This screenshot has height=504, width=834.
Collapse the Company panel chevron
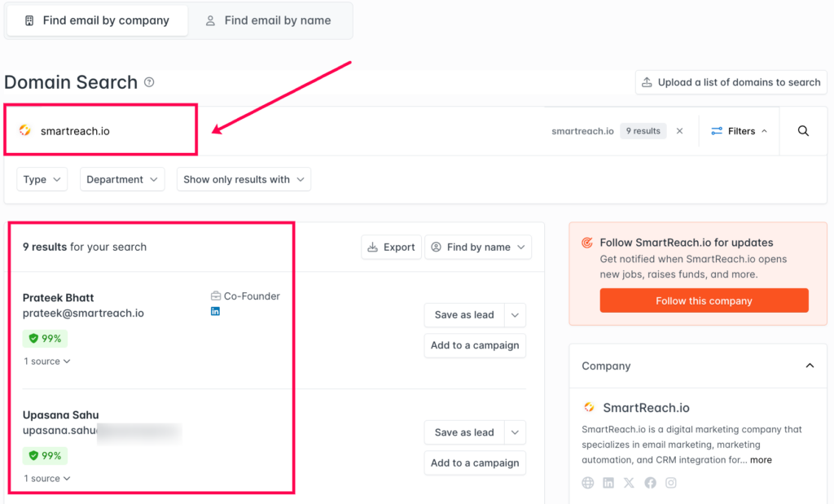810,366
